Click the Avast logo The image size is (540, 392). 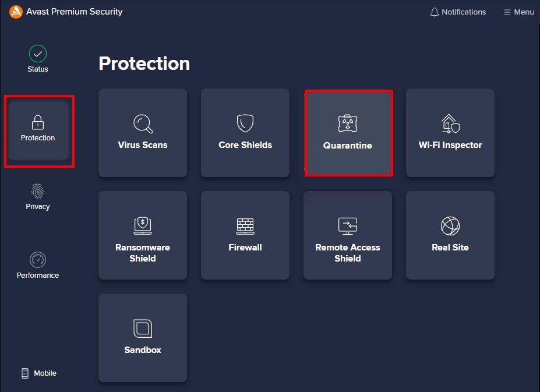(x=16, y=11)
